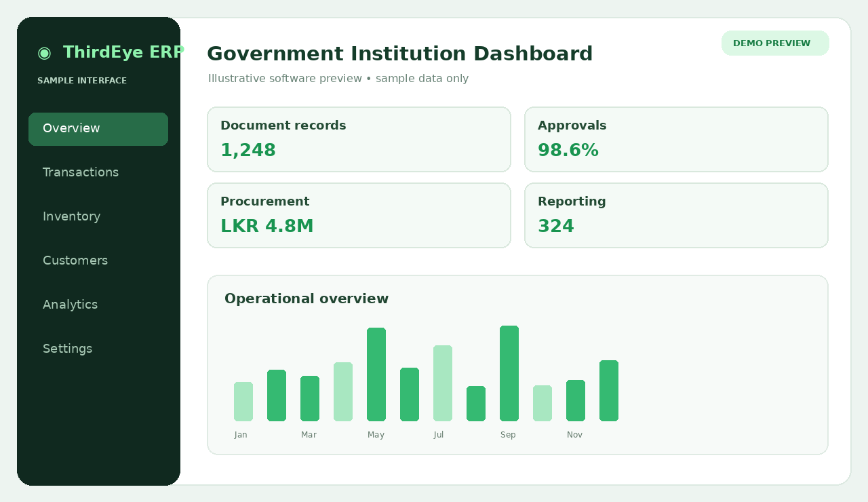Viewport: 868px width, 502px height.
Task: Open the Document records card
Action: pos(359,139)
